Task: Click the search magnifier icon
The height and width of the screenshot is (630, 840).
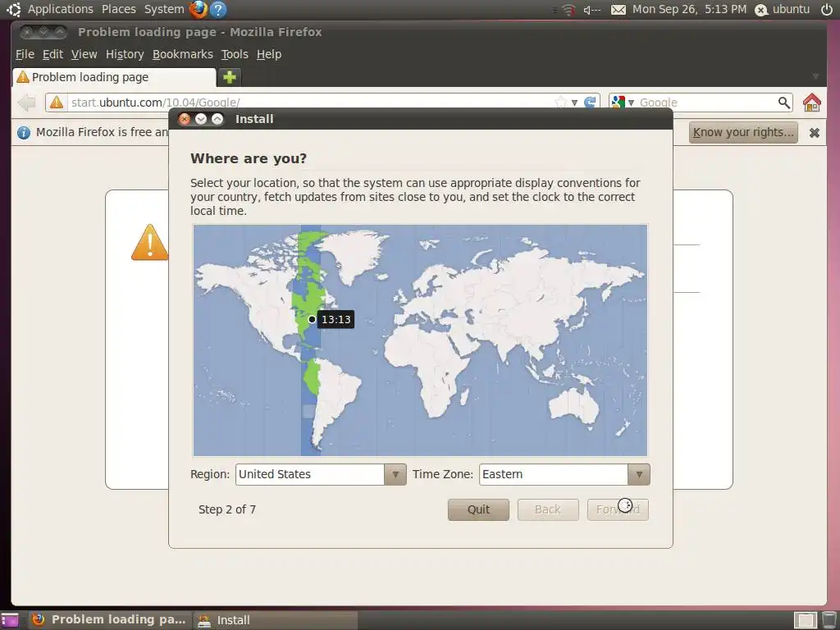Action: pyautogui.click(x=783, y=102)
